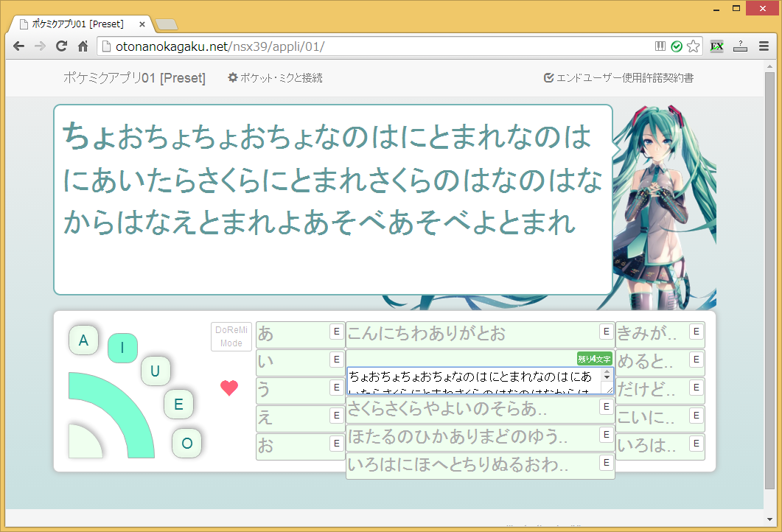Close the ポケミクアプリ01 tab
Screen dimensions: 782x532
coord(142,24)
